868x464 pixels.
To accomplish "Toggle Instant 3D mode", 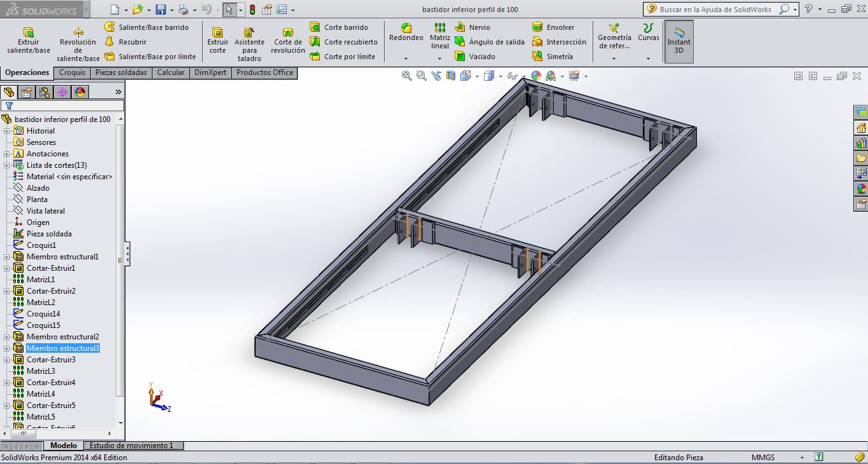I will click(x=679, y=41).
